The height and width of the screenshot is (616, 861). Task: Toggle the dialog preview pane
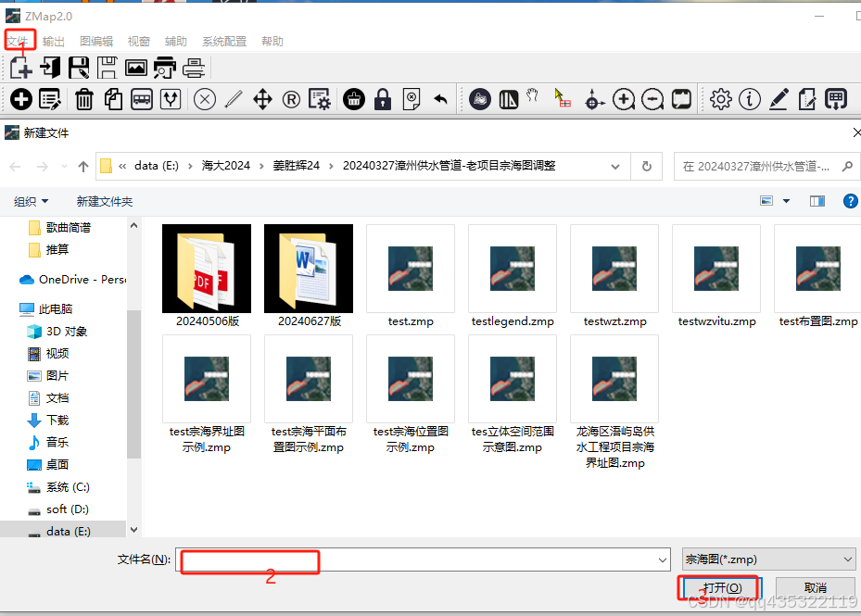coord(817,201)
